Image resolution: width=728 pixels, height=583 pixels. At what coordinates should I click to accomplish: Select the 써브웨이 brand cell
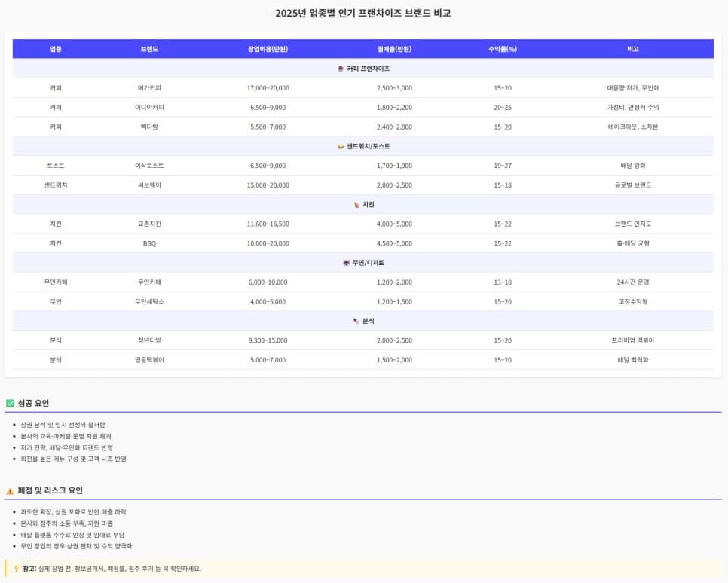149,185
